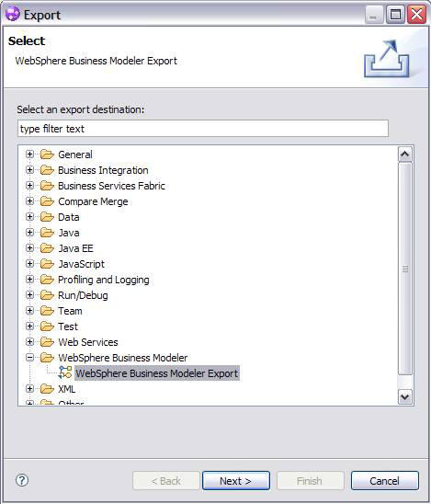Image resolution: width=431 pixels, height=504 pixels.
Task: Collapse the WebSphere Business Modeler node
Action: coord(29,358)
